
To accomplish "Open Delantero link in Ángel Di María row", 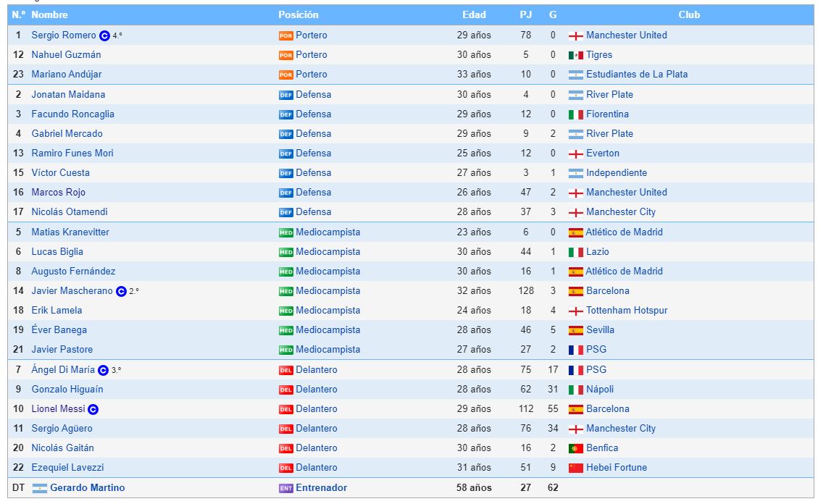I will [317, 370].
